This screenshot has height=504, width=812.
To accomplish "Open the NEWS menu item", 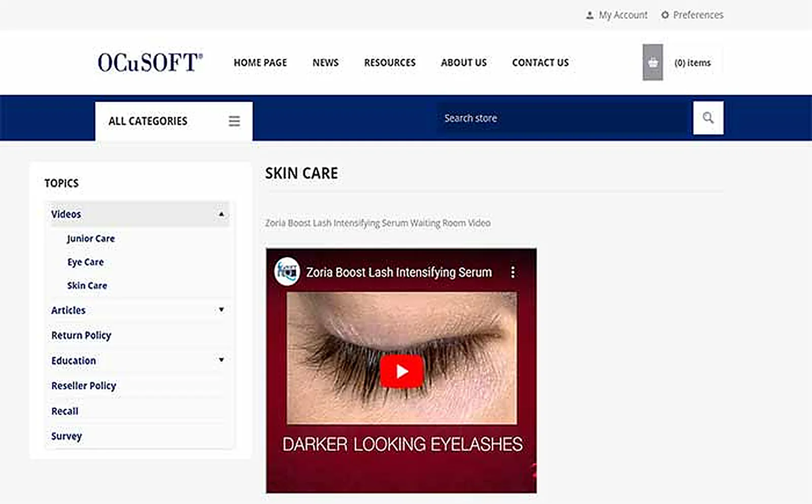I will [x=325, y=62].
